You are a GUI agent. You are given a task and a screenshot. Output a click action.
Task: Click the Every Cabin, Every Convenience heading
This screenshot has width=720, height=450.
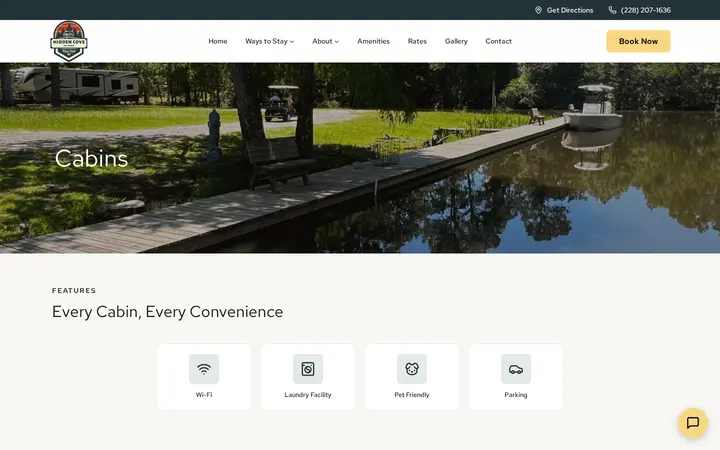167,312
